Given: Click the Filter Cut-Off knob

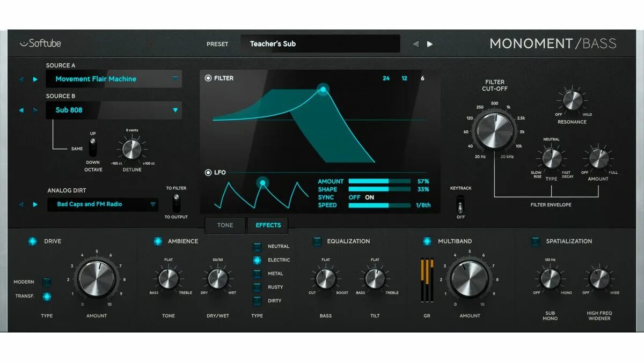Looking at the screenshot, I should pyautogui.click(x=494, y=131).
